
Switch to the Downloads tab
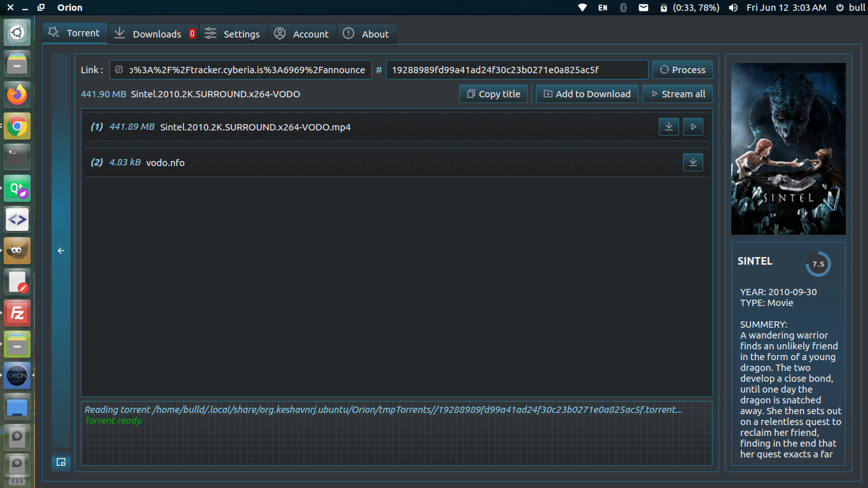coord(153,33)
